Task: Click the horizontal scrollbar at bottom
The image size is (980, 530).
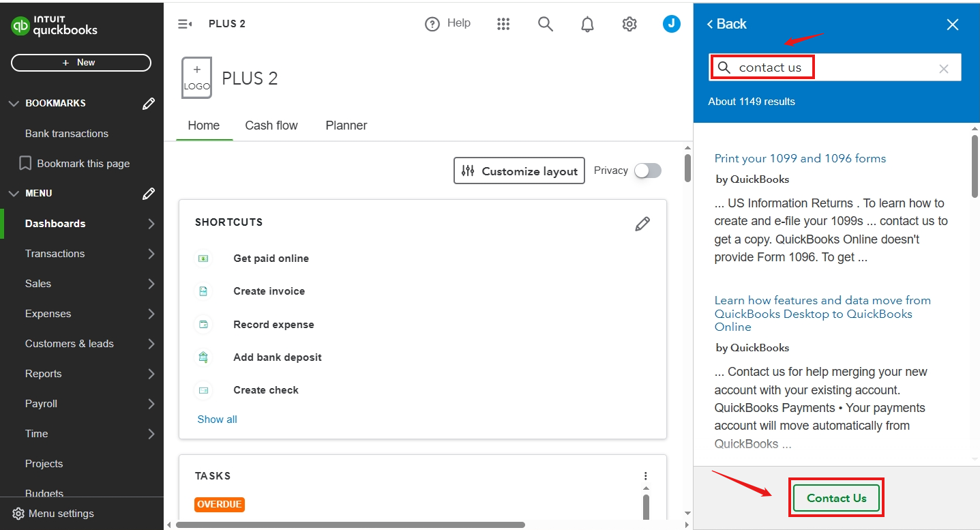Action: click(x=351, y=525)
